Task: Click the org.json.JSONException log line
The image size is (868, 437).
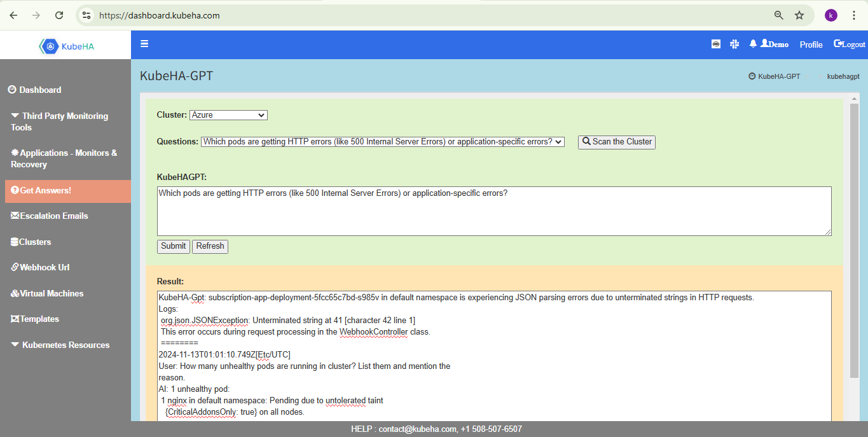Action: point(288,320)
